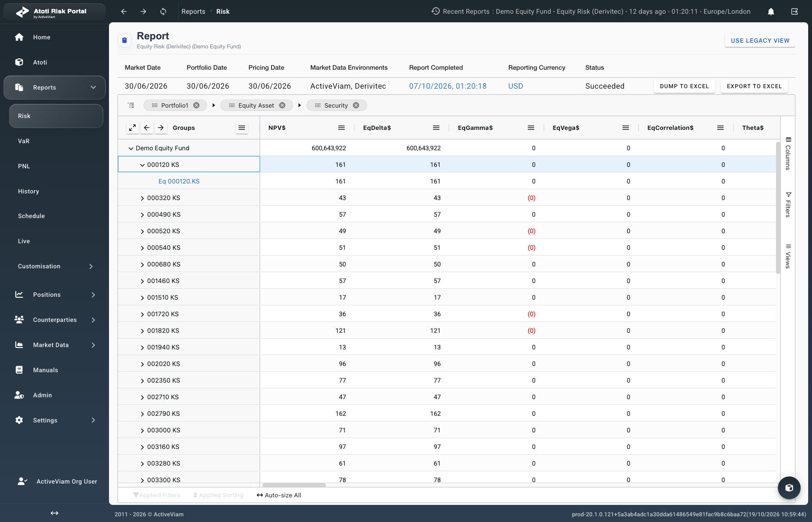Open the notifications bell
812x522 pixels.
771,11
